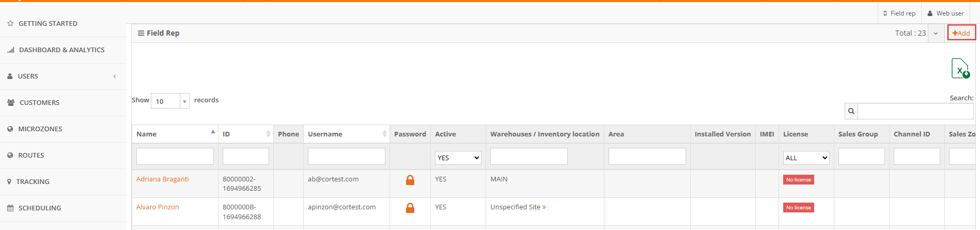
Task: Switch to the Web user tab
Action: (x=945, y=13)
